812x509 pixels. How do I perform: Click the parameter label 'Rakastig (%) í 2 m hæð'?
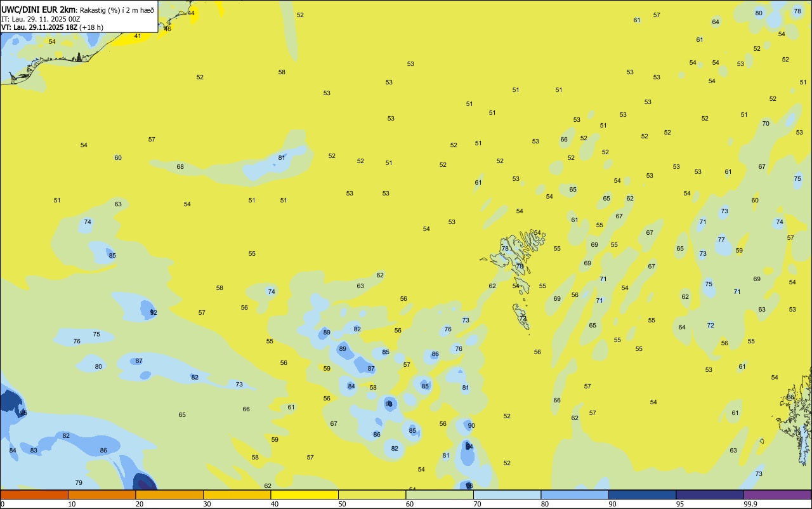pos(117,10)
